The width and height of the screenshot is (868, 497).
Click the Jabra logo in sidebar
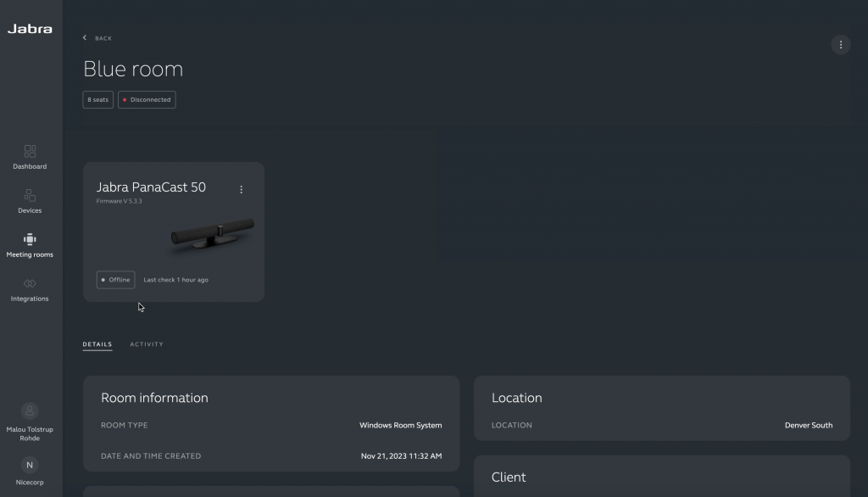click(30, 29)
